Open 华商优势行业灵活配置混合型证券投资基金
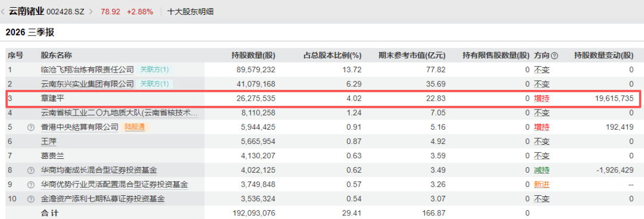Screen dimensions: 644x219 114,184
